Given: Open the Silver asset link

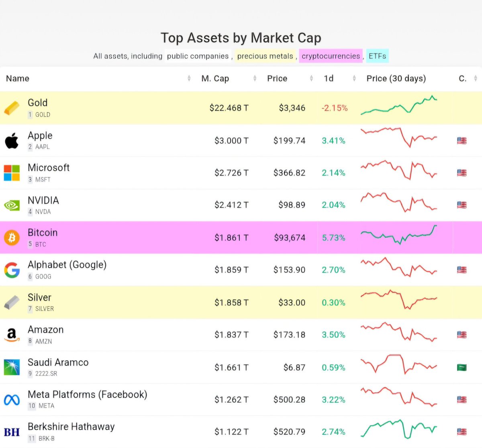Looking at the screenshot, I should pos(39,297).
